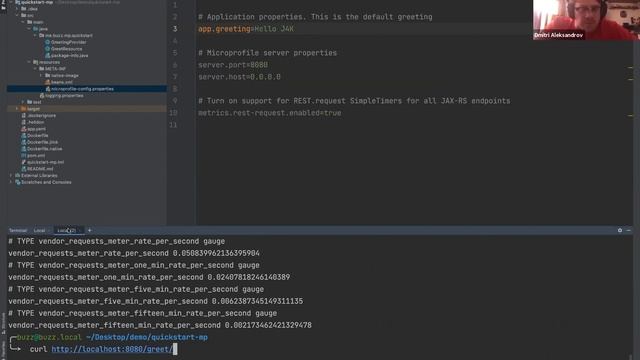Click the '# Application properties' comment line
The width and height of the screenshot is (640, 360).
(x=315, y=17)
